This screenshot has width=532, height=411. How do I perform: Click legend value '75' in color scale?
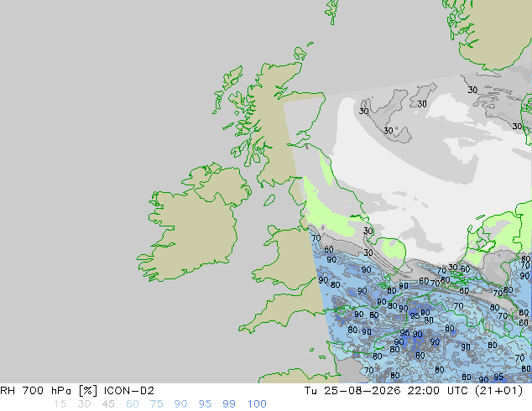pyautogui.click(x=156, y=404)
